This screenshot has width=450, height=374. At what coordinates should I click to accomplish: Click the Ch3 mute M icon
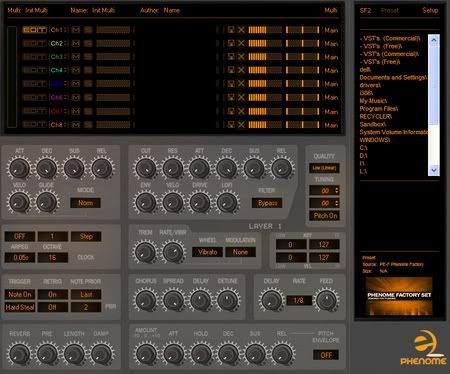point(76,57)
